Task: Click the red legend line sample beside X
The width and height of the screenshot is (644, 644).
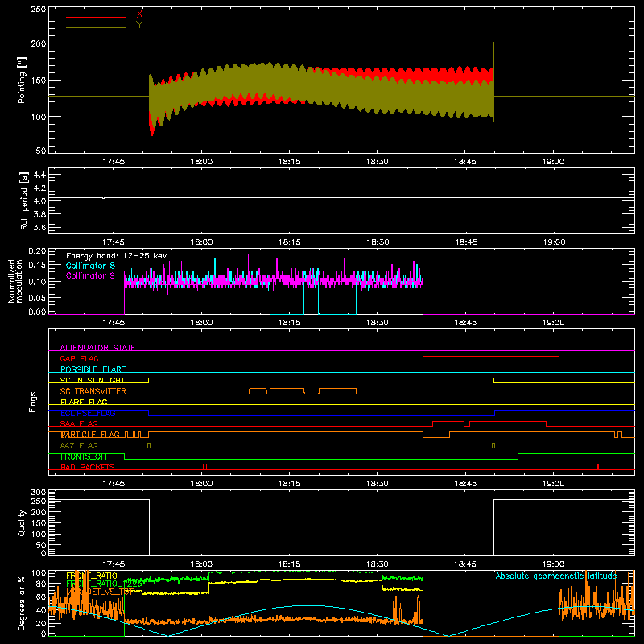Action: click(96, 17)
